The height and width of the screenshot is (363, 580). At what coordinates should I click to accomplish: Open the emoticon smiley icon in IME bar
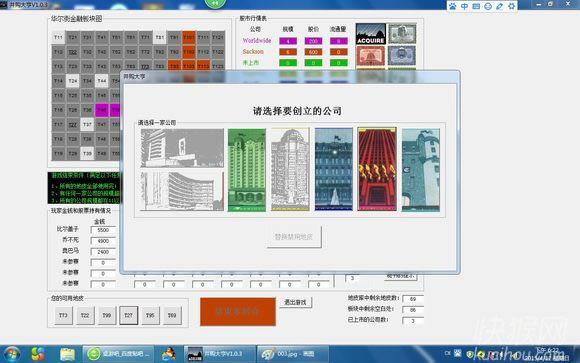pyautogui.click(x=488, y=6)
